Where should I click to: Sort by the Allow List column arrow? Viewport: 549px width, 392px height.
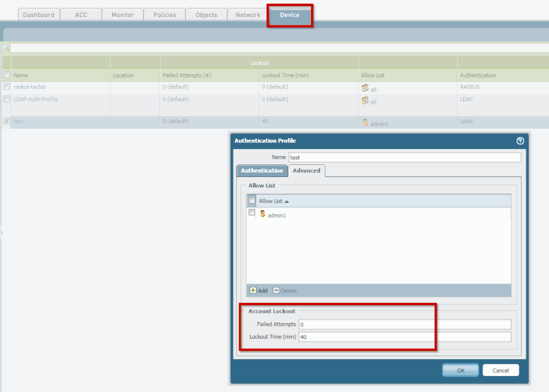pos(287,201)
